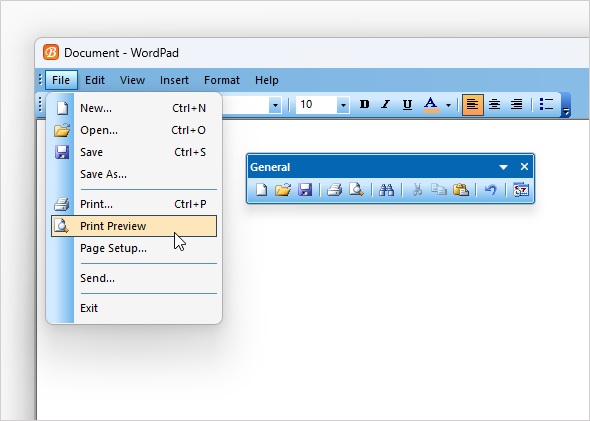This screenshot has height=421, width=590.
Task: Click the Paste clipboard icon
Action: point(461,190)
